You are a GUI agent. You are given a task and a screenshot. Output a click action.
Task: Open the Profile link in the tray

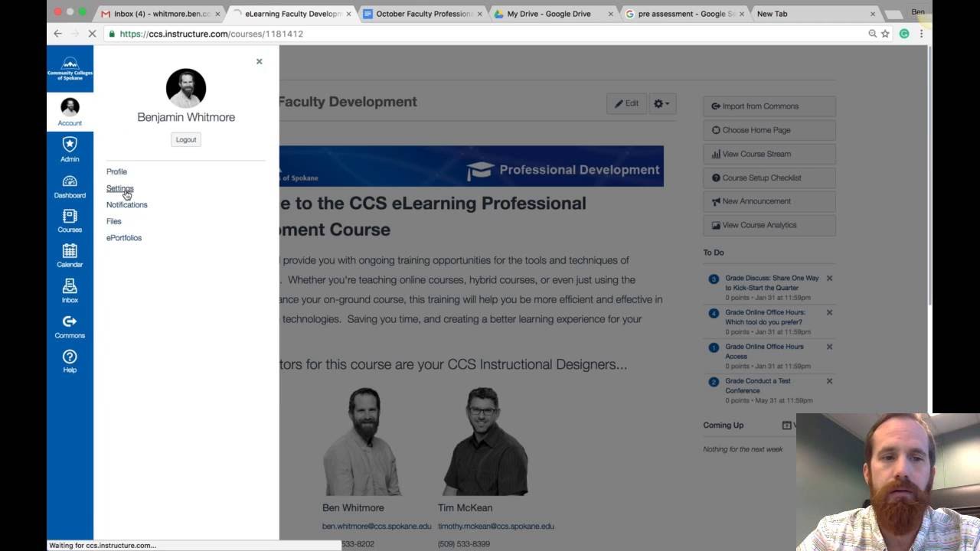coord(116,171)
